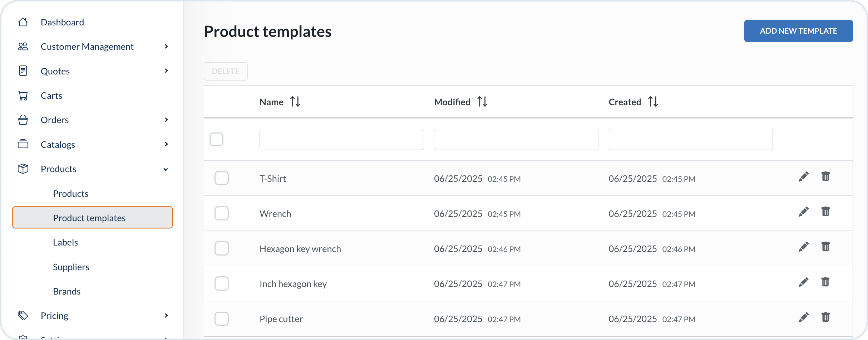
Task: Select the Pipe cutter checkbox
Action: coord(222,319)
